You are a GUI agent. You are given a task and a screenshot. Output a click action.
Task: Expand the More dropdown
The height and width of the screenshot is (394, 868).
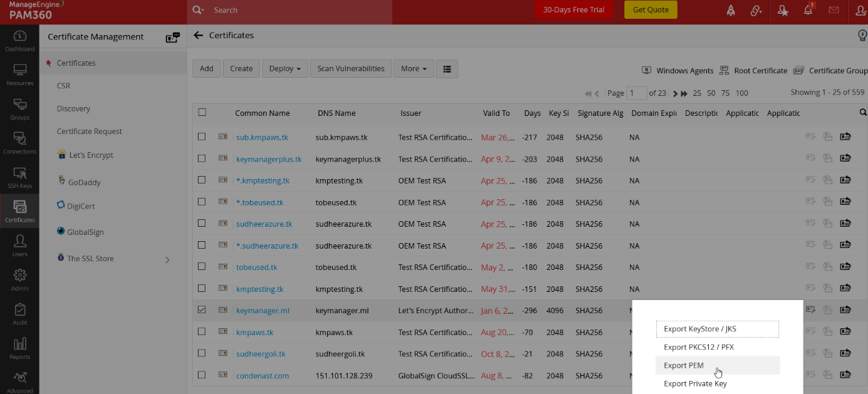[x=413, y=69]
